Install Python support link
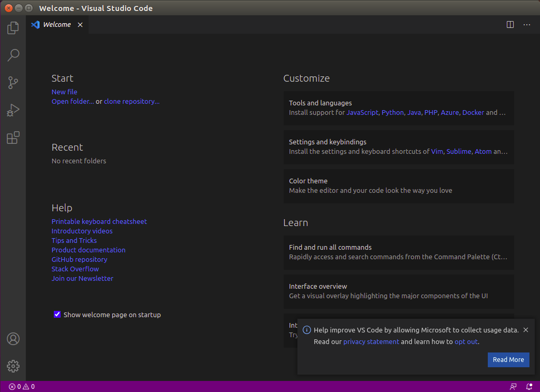Screen dimensions: 540x392 click(x=392, y=113)
